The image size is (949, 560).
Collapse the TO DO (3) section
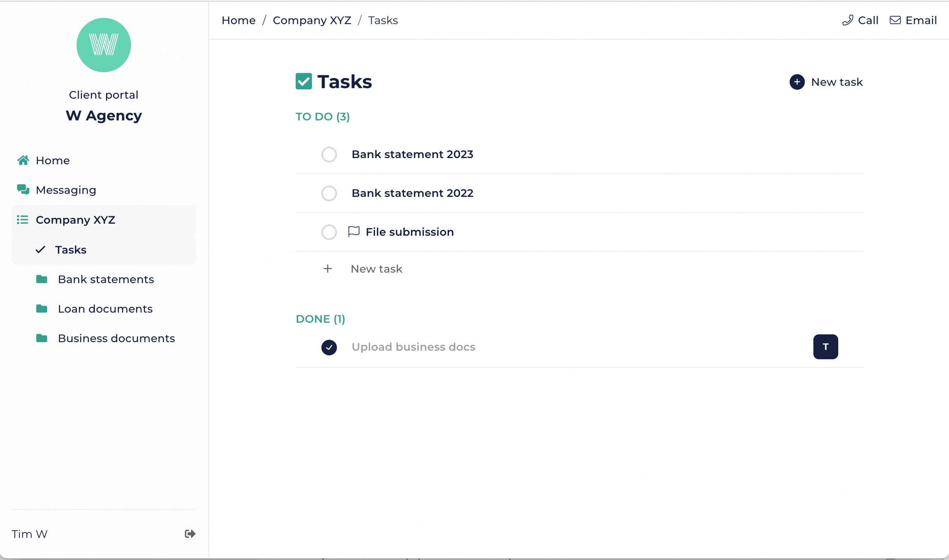pyautogui.click(x=323, y=117)
